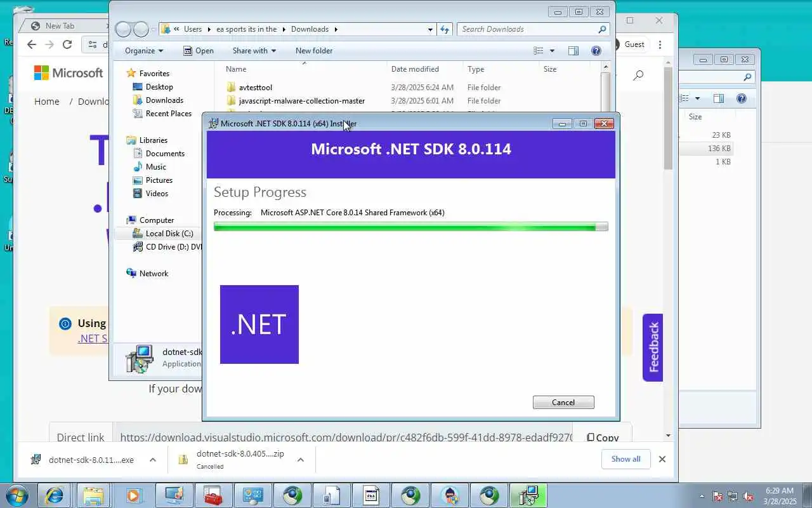Open Explorer help in the Downloads window
This screenshot has height=508, width=812.
[596, 51]
